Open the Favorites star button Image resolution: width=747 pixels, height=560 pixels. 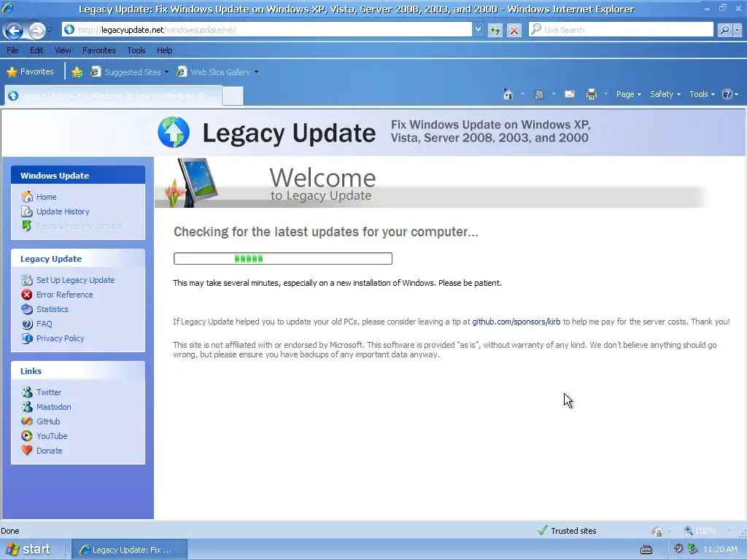point(31,72)
